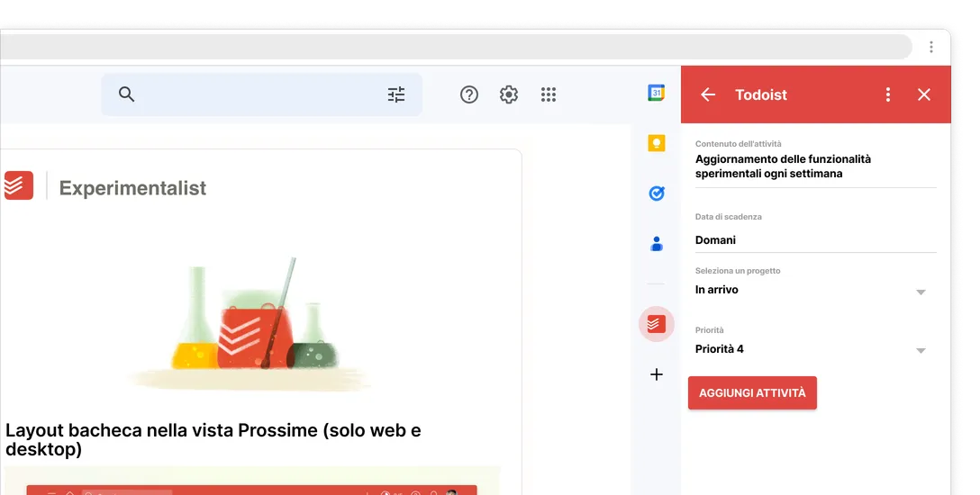Screen dimensions: 980x495
Task: Open browser three-dot menu
Action: 930,47
